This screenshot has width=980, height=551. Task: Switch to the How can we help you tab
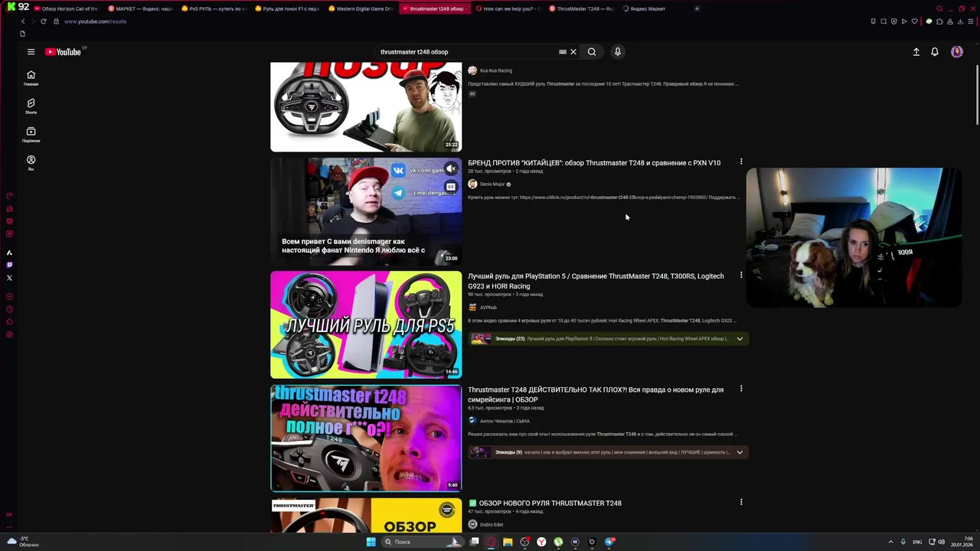pos(508,8)
